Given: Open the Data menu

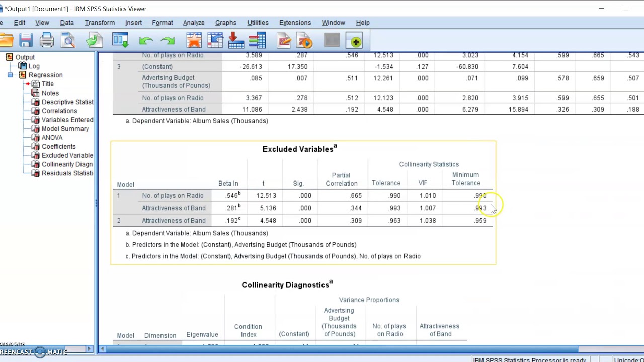Looking at the screenshot, I should point(67,23).
